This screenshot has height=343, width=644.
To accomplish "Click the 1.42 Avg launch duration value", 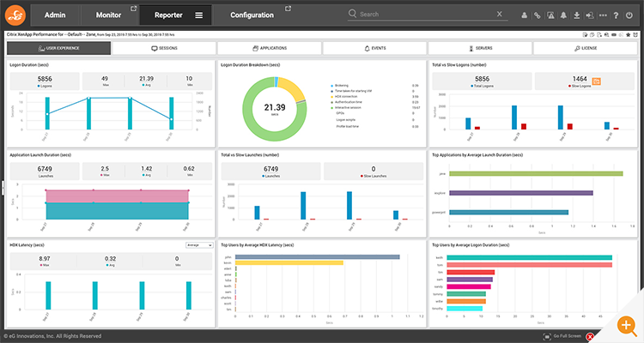I will 147,169.
